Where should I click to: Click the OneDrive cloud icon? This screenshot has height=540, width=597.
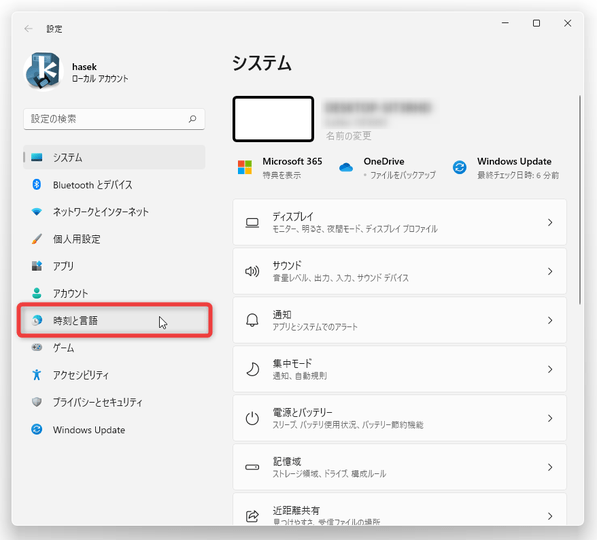pyautogui.click(x=346, y=167)
